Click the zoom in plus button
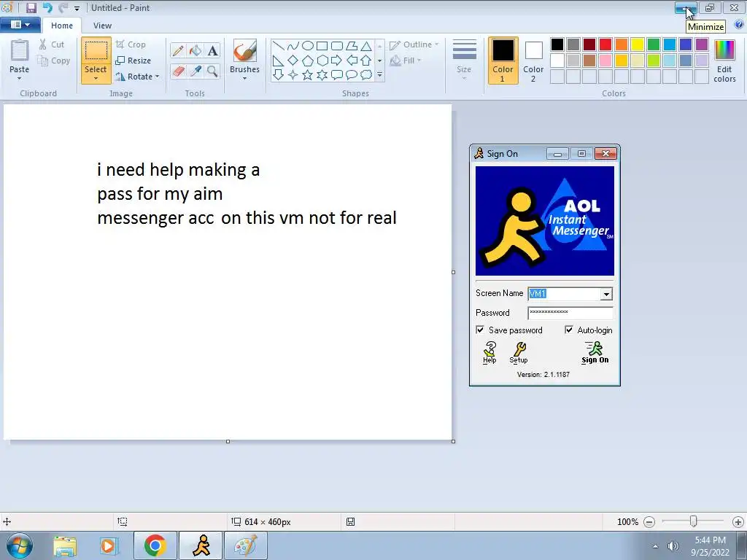 point(738,522)
